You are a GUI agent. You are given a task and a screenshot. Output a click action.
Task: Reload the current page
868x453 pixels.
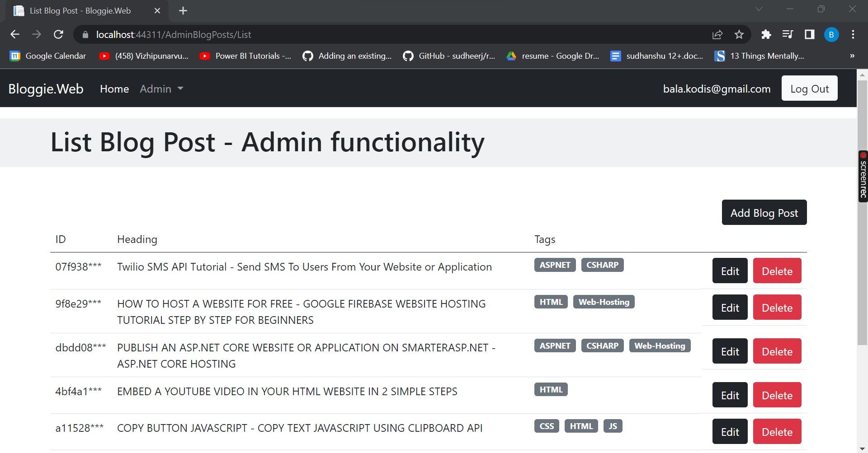point(58,34)
